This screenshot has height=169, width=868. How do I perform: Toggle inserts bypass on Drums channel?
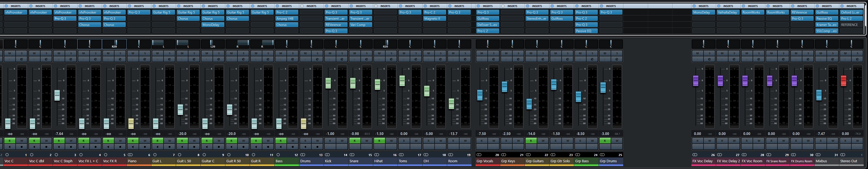coord(302,6)
